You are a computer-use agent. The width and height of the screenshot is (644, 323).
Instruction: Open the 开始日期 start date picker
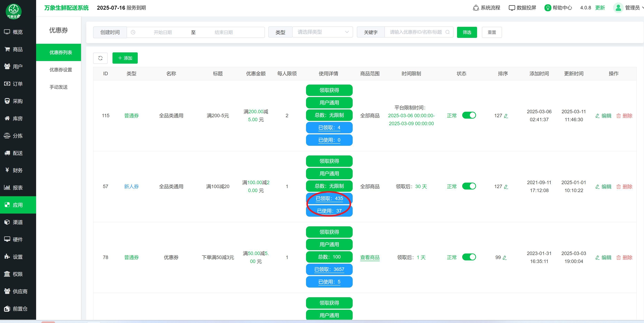(162, 32)
